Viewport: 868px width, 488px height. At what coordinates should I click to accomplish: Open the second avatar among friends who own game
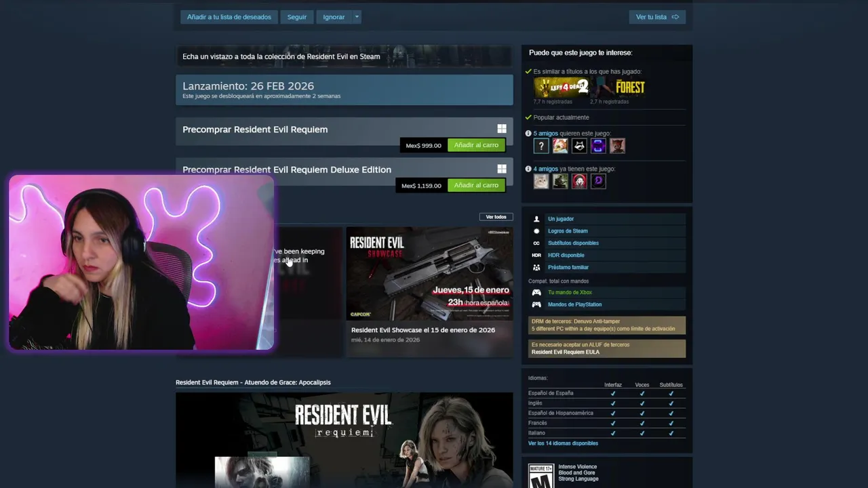[x=560, y=181]
